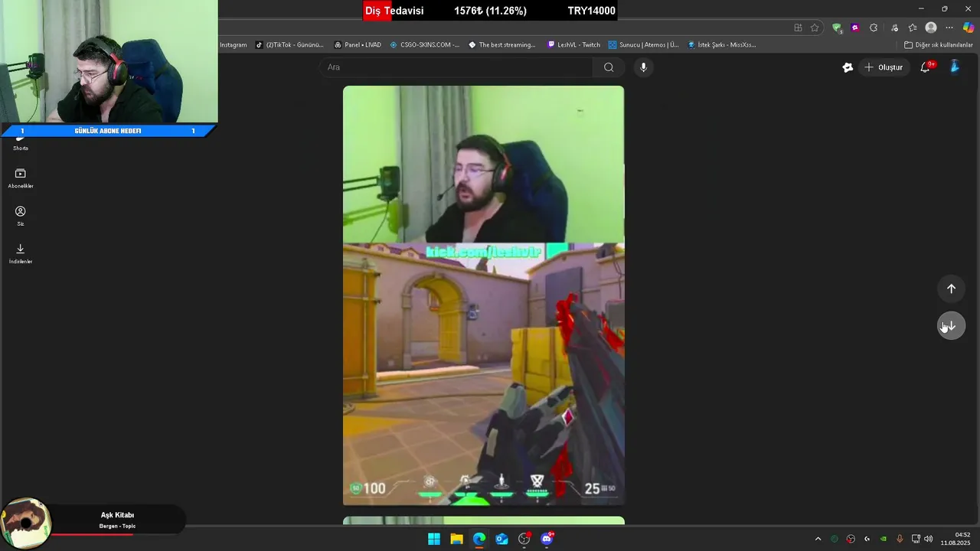Open the Copilot icon in browser toolbar
This screenshot has height=551, width=980.
pyautogui.click(x=969, y=28)
